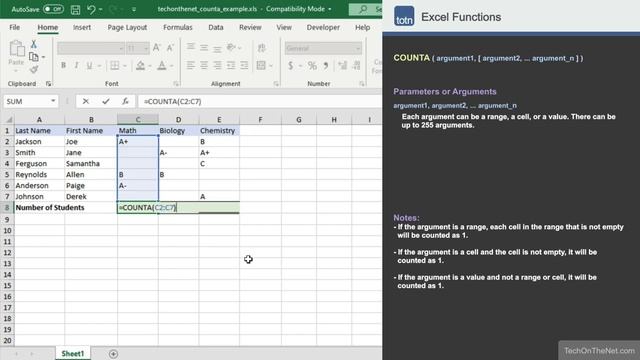The height and width of the screenshot is (360, 640).
Task: Click the Insert Function fx button
Action: (x=125, y=101)
